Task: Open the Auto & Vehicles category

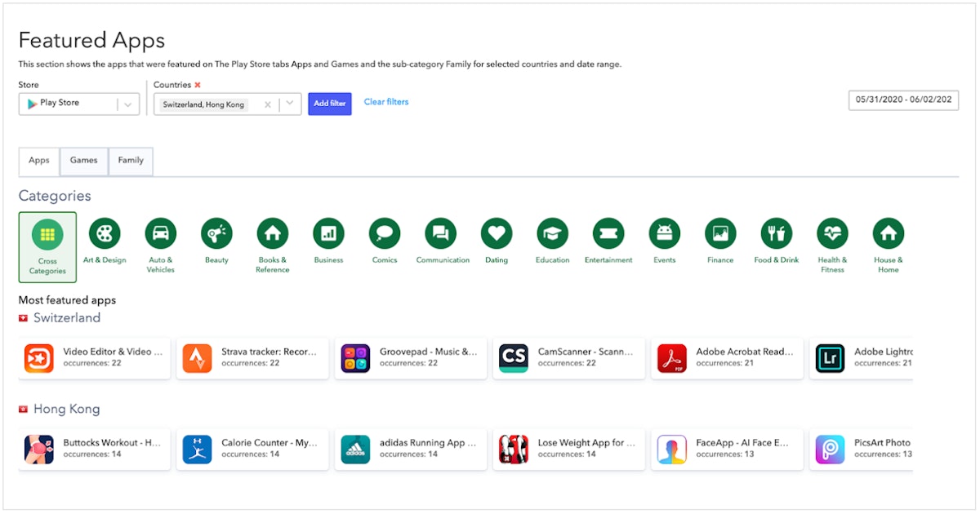Action: (x=160, y=234)
